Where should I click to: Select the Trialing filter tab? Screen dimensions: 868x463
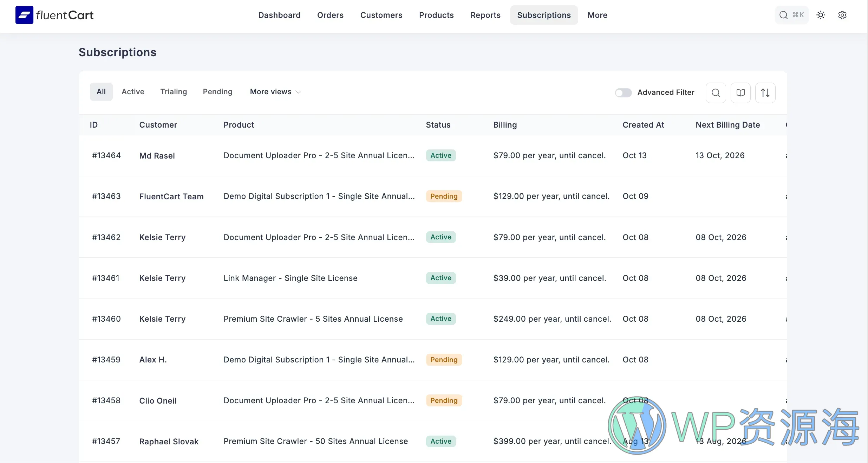pos(174,91)
